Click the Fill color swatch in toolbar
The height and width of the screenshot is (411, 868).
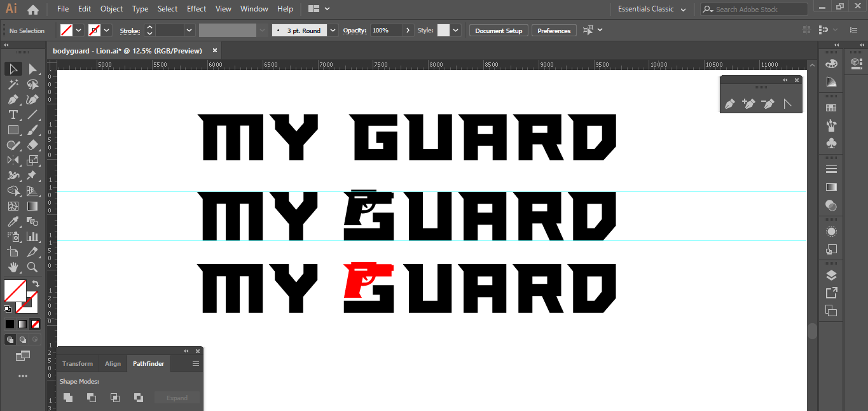15,291
